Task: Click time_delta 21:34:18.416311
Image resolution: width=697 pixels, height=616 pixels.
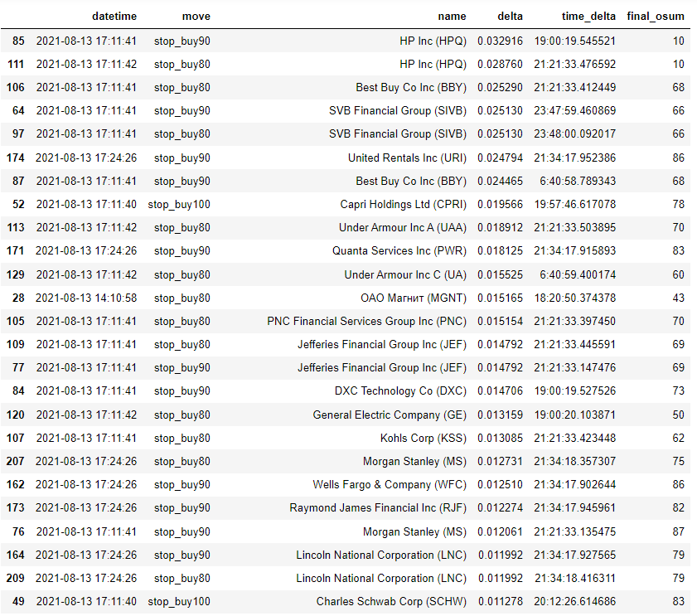Action: pyautogui.click(x=575, y=578)
